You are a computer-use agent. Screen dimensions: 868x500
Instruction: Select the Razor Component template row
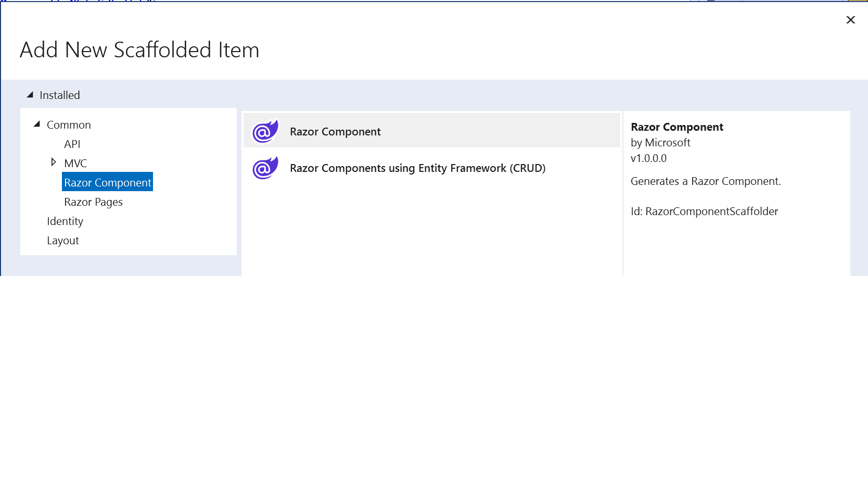[x=335, y=131]
